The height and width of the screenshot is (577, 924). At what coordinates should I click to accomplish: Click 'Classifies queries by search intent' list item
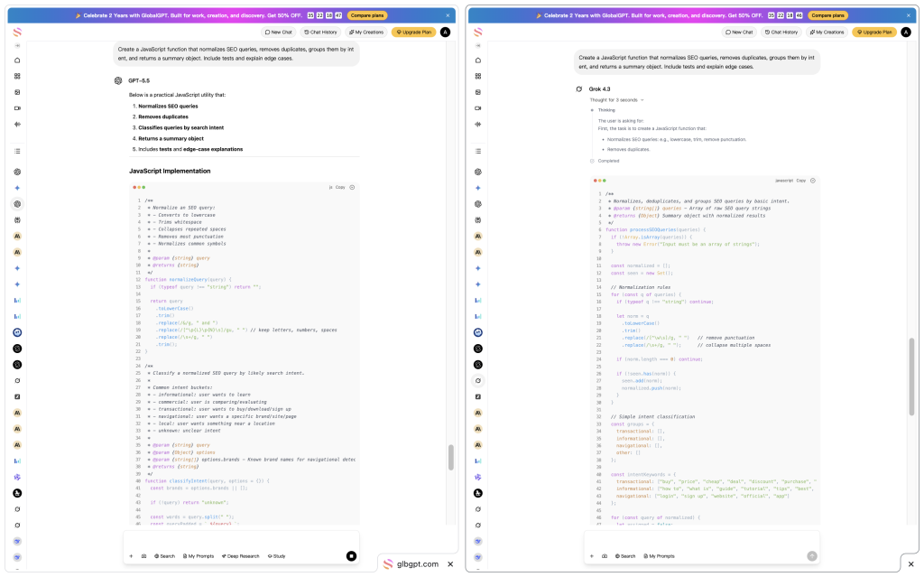tap(180, 127)
